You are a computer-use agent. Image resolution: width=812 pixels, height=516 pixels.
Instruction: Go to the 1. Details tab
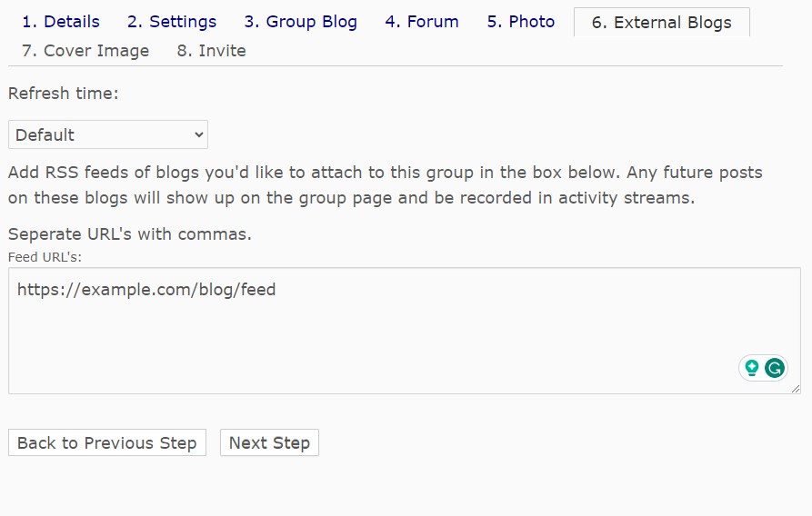click(x=61, y=22)
